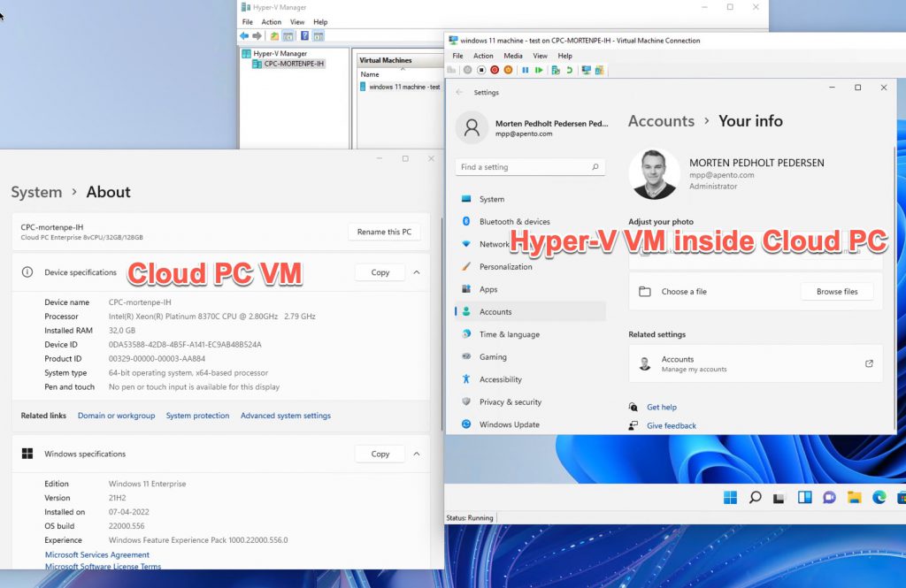Click the Rename this PC button
Viewport: 906px width, 588px height.
pos(384,232)
